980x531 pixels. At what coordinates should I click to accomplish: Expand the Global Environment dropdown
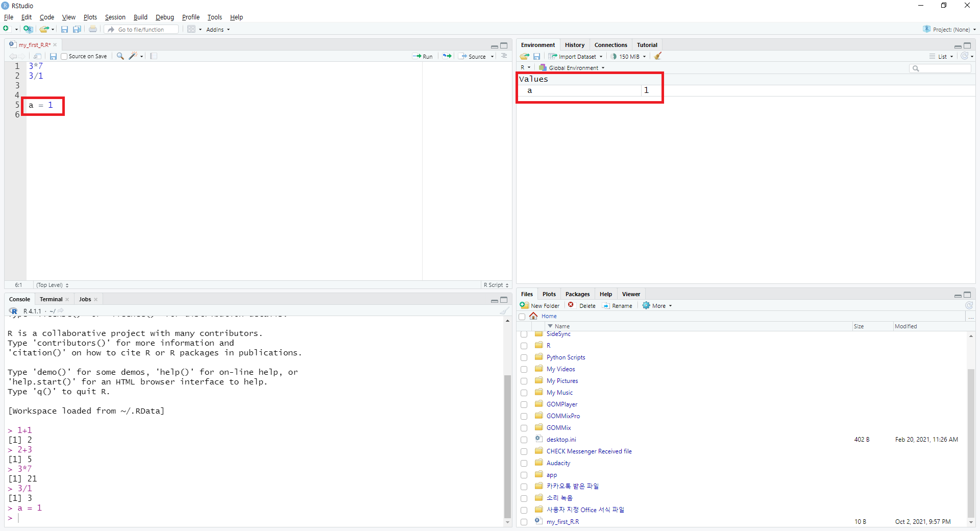[x=572, y=68]
